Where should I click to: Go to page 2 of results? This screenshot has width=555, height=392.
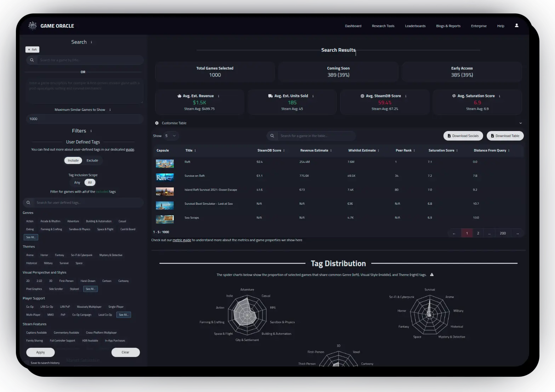coord(478,233)
